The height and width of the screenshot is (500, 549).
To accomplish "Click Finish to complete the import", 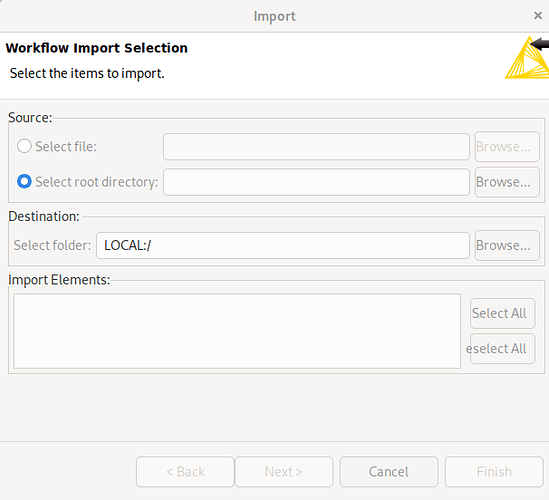I will pos(494,472).
